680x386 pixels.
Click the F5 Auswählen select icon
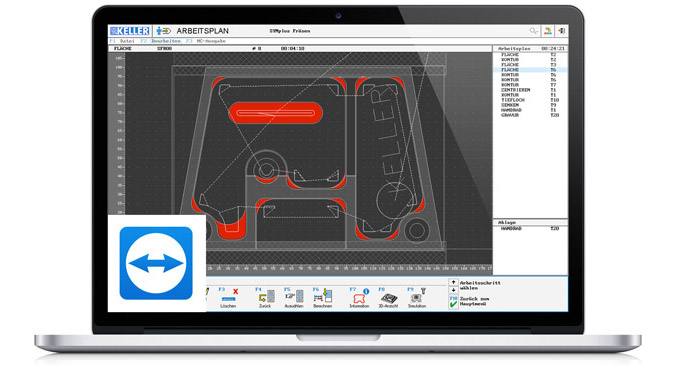(294, 297)
